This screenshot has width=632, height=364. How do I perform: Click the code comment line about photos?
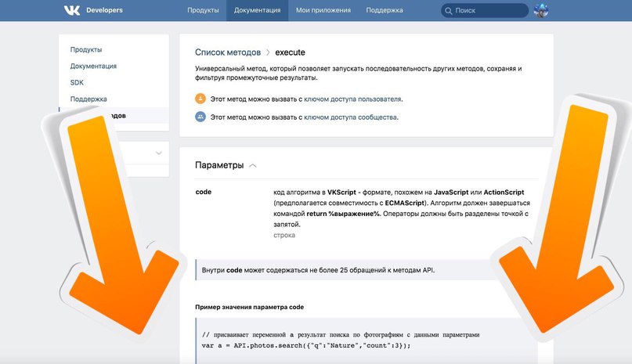pyautogui.click(x=341, y=334)
